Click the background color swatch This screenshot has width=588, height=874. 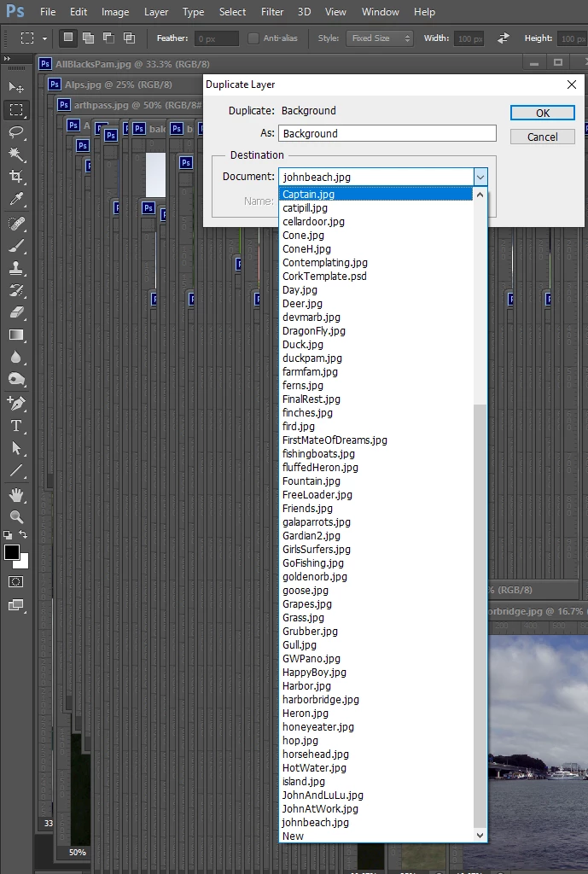23,563
